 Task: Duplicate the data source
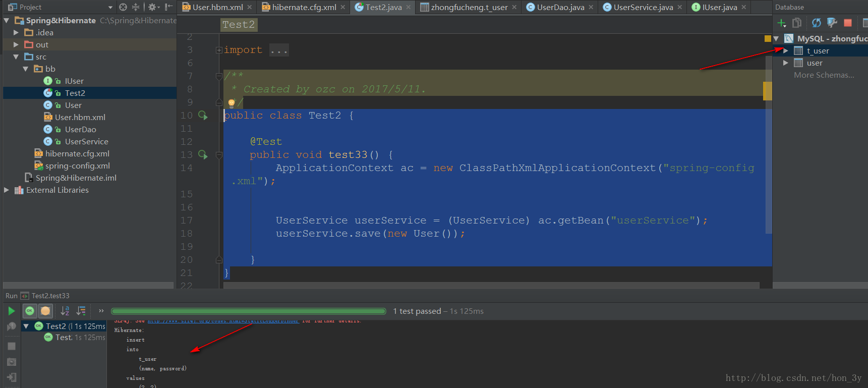[797, 23]
